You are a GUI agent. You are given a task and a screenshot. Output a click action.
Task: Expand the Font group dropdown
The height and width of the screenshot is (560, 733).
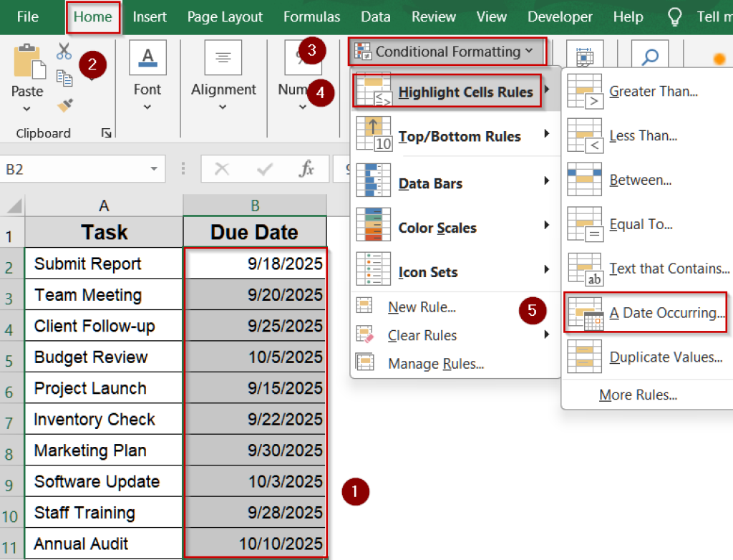coord(147,107)
